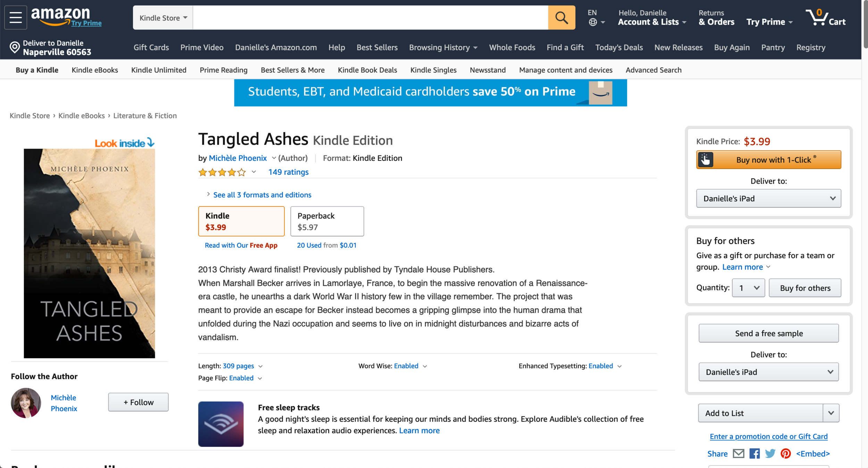Click the delivery location pin icon
This screenshot has width=868, height=468.
click(15, 47)
